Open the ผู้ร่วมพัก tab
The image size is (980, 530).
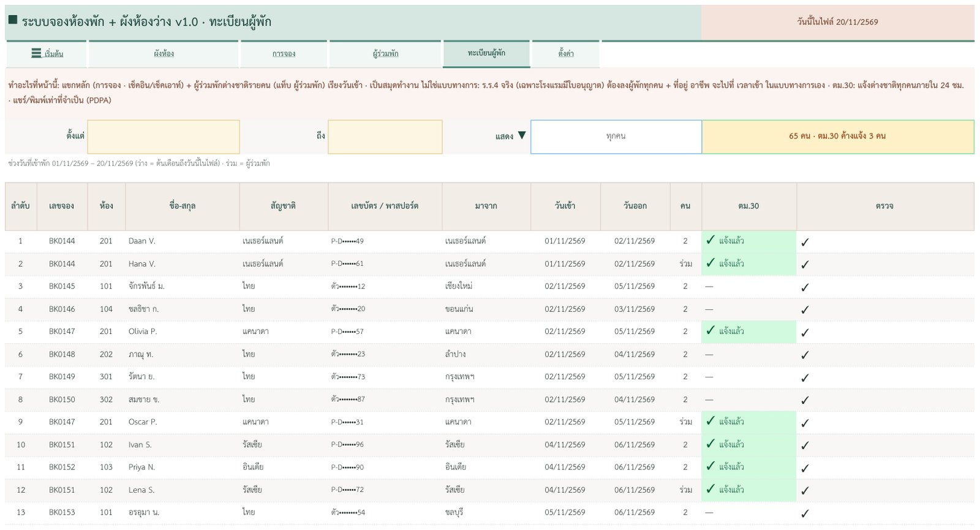point(385,54)
